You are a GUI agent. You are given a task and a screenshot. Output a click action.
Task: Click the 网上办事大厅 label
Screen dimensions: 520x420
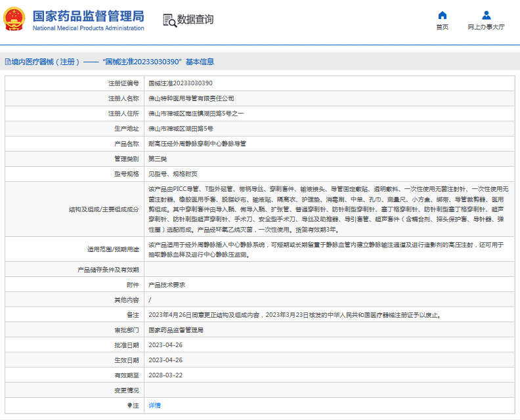coord(486,27)
